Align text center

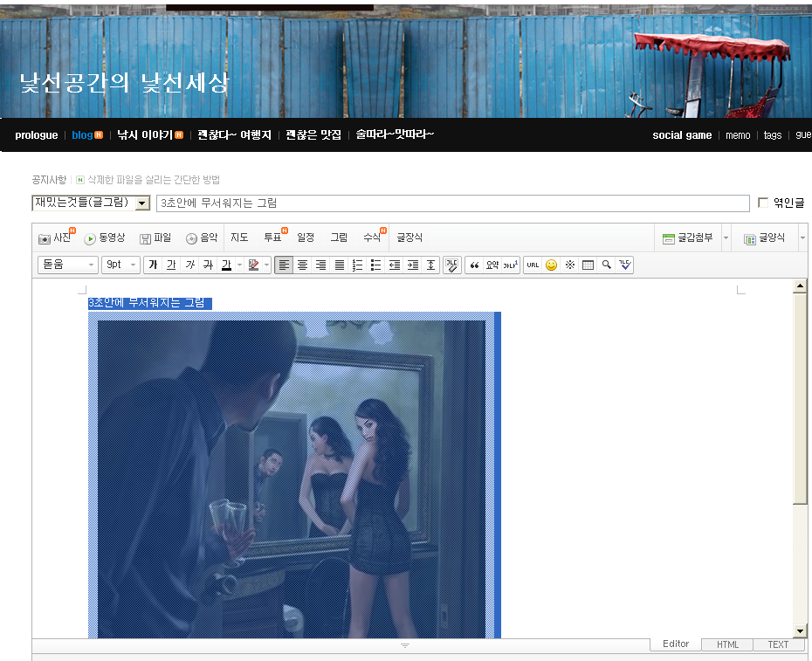pos(302,265)
